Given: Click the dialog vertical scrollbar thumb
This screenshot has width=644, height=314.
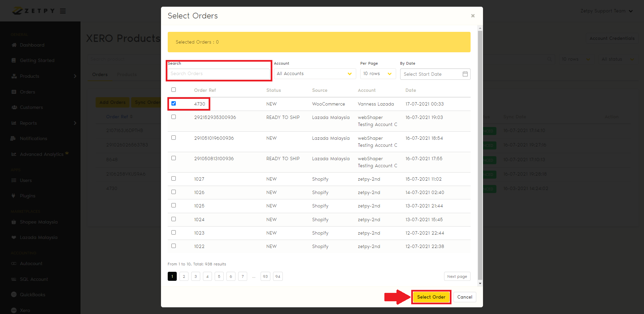Looking at the screenshot, I should point(480,155).
